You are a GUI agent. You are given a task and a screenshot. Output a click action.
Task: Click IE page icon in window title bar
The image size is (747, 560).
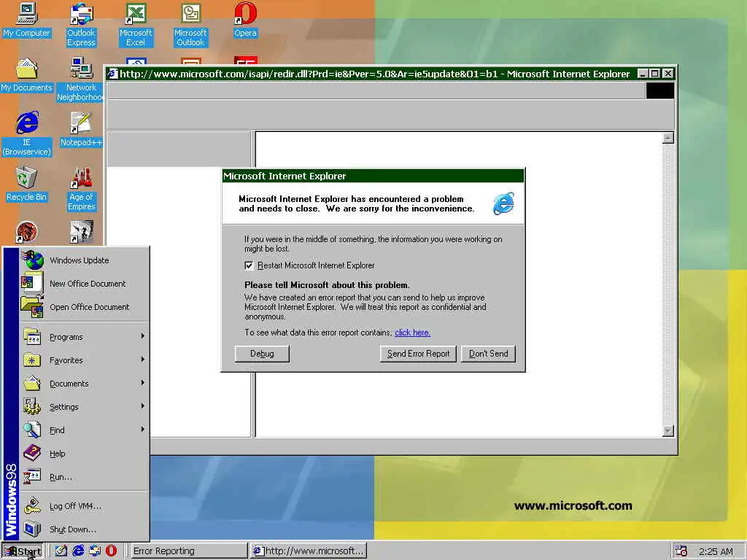pos(112,74)
